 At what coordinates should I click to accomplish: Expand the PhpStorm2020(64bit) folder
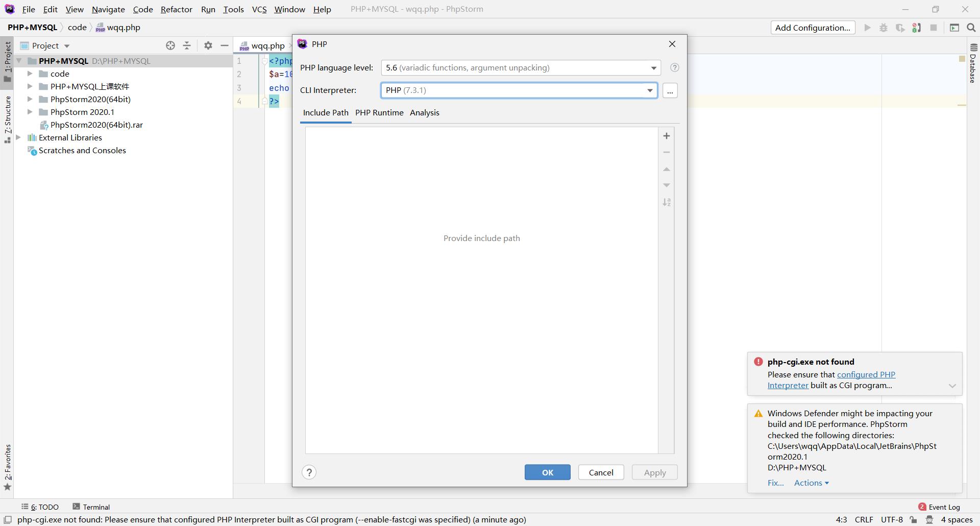[x=30, y=99]
